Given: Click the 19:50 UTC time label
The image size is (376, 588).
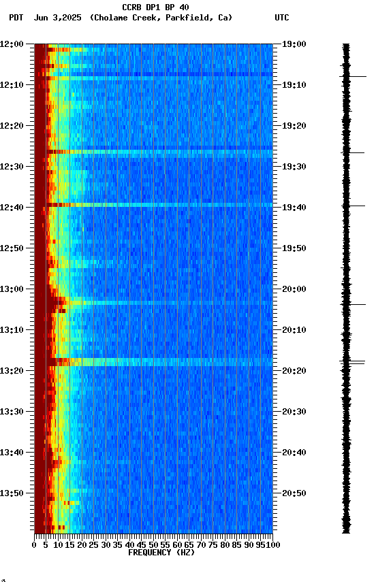Looking at the screenshot, I should tap(294, 248).
